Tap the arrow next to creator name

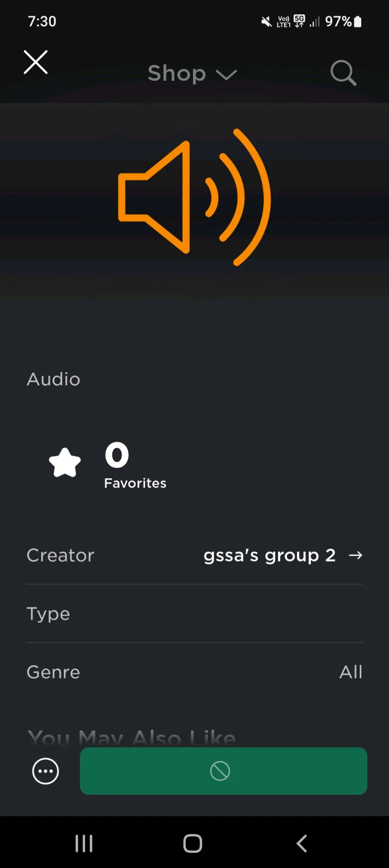pos(356,556)
